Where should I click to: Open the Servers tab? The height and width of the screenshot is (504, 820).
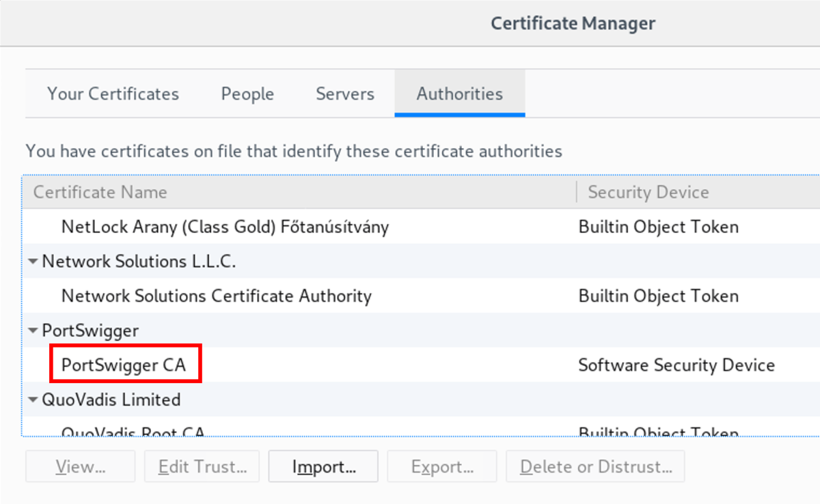click(345, 94)
